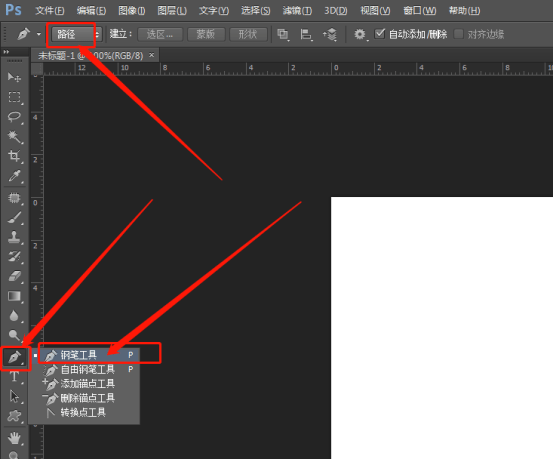Click the white document canvas
Screen dimensions: 554x460
[x=442, y=328]
